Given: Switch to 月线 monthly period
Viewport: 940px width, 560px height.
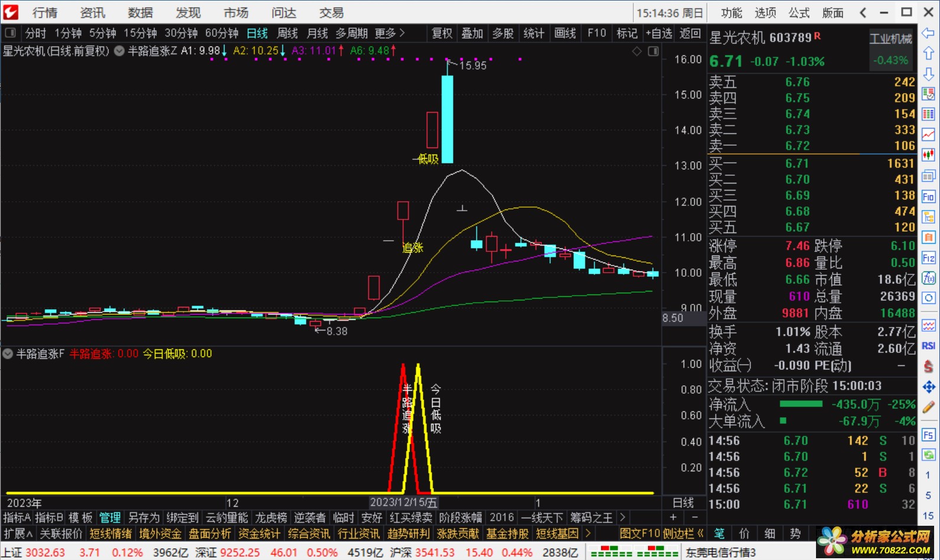Looking at the screenshot, I should [317, 33].
